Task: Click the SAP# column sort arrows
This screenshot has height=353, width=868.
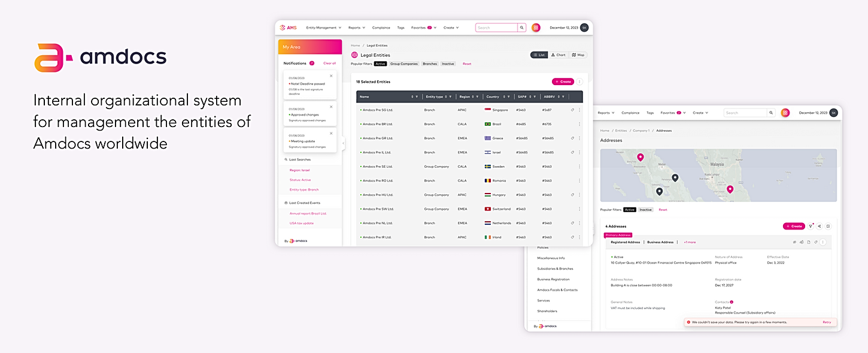Action: [x=530, y=96]
